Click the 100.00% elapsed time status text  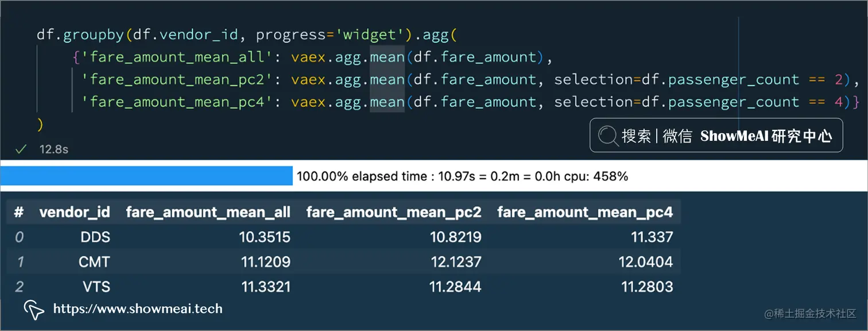[x=462, y=176]
